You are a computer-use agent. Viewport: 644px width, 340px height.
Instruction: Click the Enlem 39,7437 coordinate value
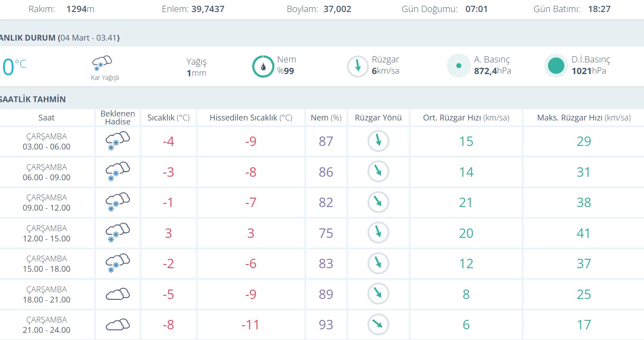[x=208, y=9]
